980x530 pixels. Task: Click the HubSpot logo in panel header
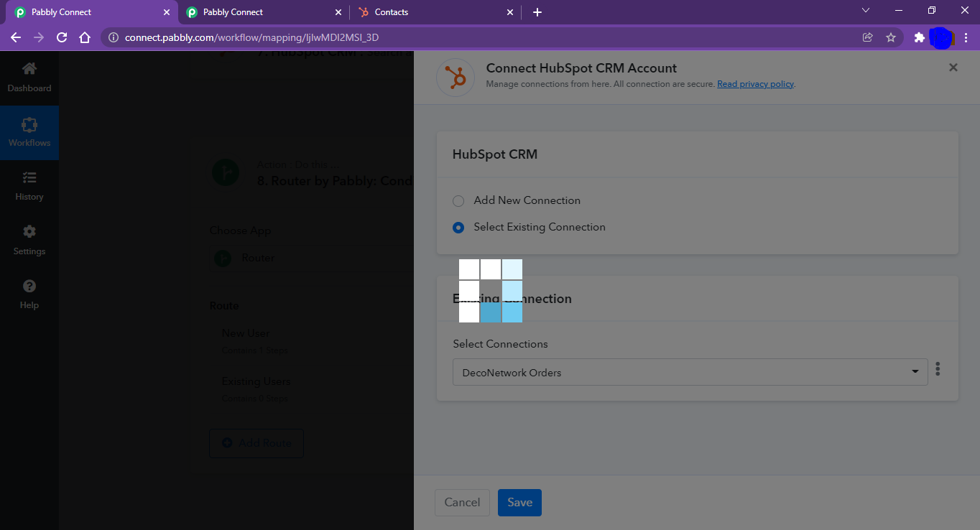point(456,77)
